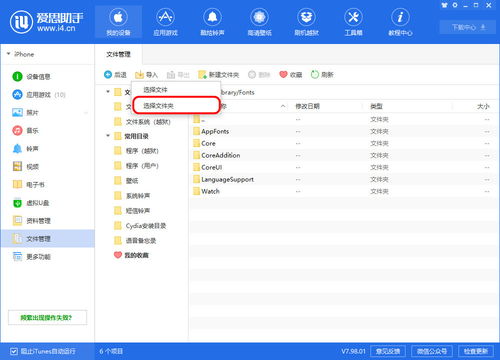The height and width of the screenshot is (360, 500).
Task: Click 微信公众号 button in status bar
Action: tap(432, 351)
